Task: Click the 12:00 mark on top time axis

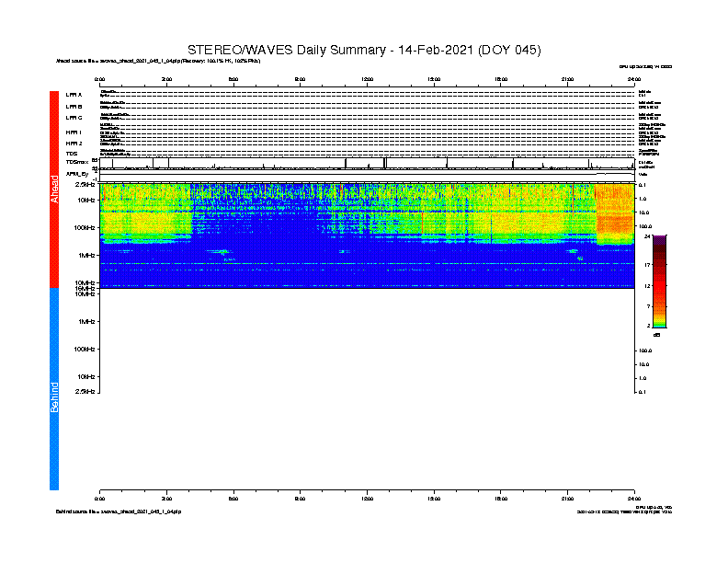Action: (367, 79)
